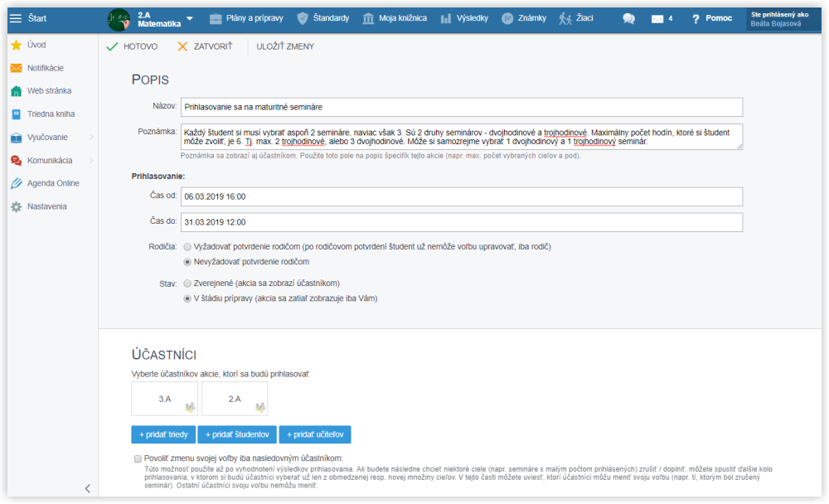The height and width of the screenshot is (504, 829).
Task: Click the Poznámka text area
Action: (462, 137)
